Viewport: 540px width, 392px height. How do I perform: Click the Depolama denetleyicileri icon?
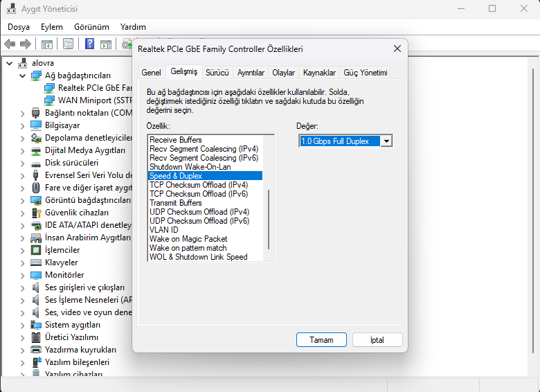coord(36,137)
